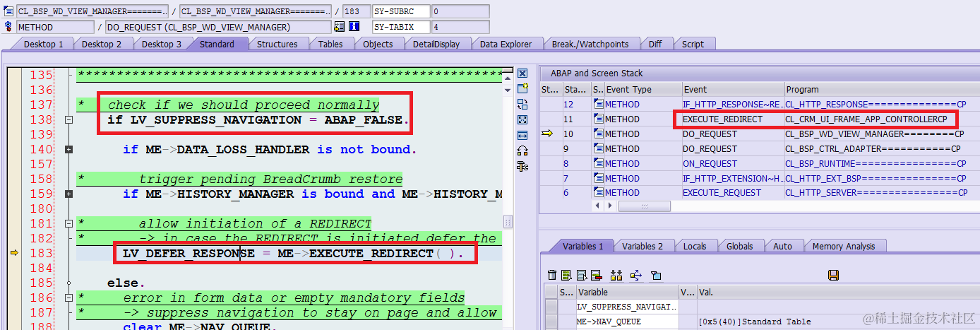Click the yellow blocks icon in Variables toolbar

616,275
